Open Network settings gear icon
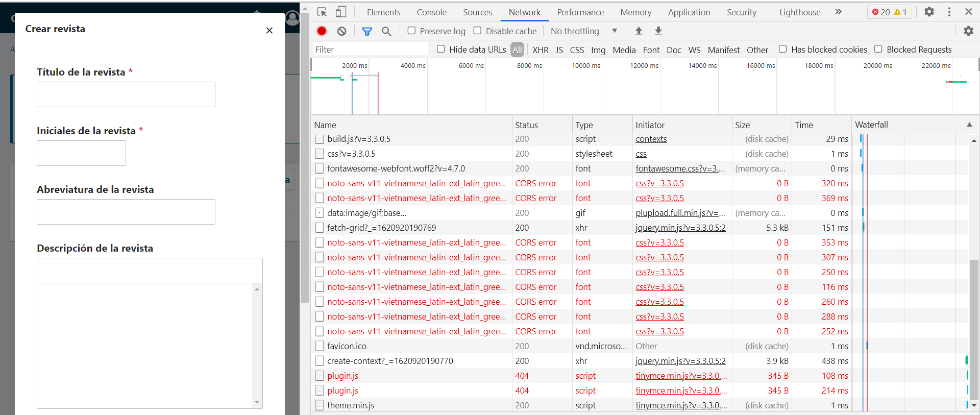Viewport: 980px width, 415px height. point(968,31)
